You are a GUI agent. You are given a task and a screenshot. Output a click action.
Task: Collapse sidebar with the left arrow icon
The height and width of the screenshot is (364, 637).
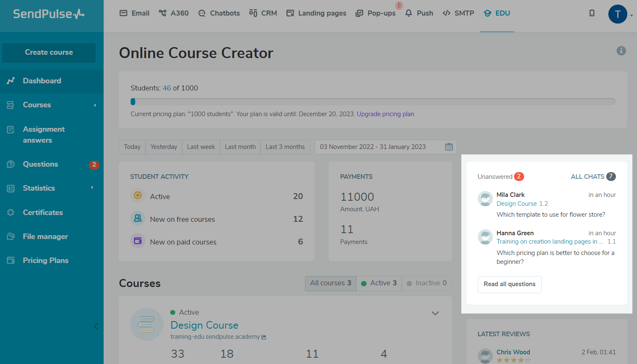96,326
